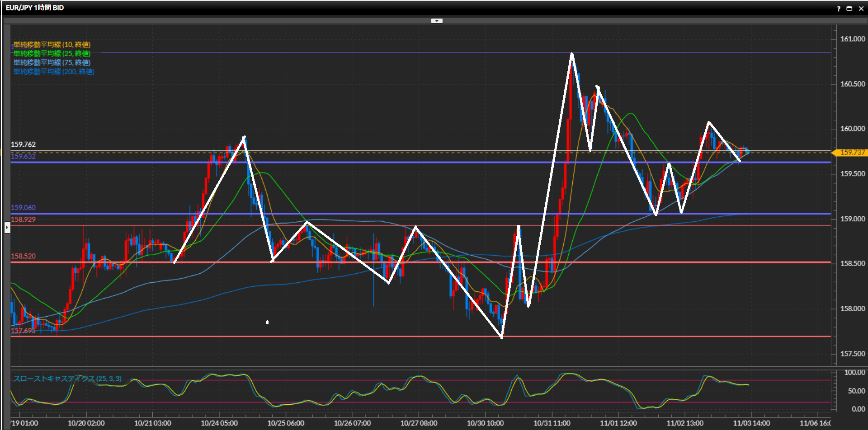Viewport: 868px width, 430px height.
Task: Click the help question mark icon
Action: coord(839,9)
